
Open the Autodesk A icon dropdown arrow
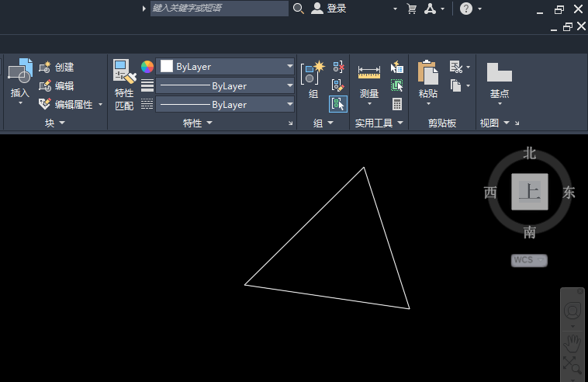pyautogui.click(x=442, y=9)
